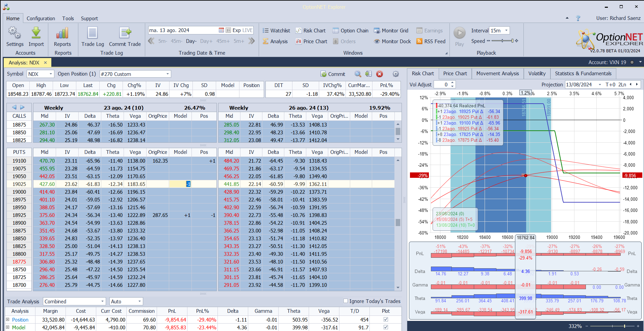Open the #270 Custom position dropdown
Image resolution: width=644 pixels, height=331 pixels.
coord(168,74)
